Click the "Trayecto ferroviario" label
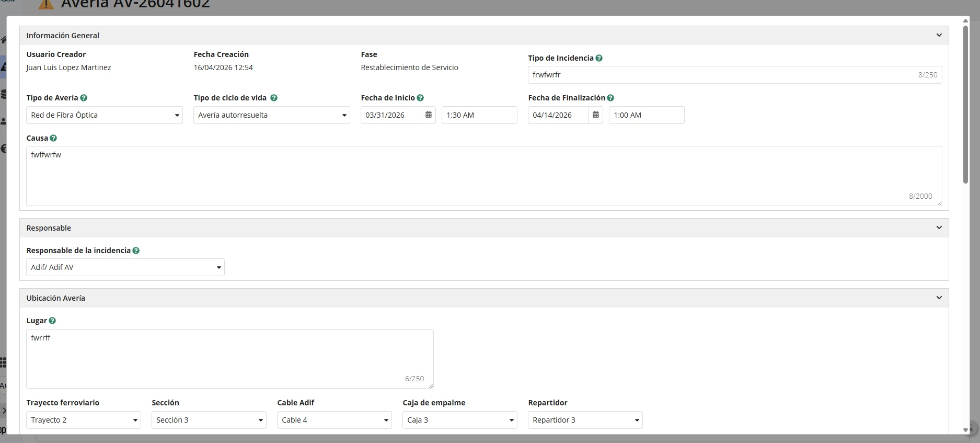This screenshot has width=980, height=443. (63, 403)
